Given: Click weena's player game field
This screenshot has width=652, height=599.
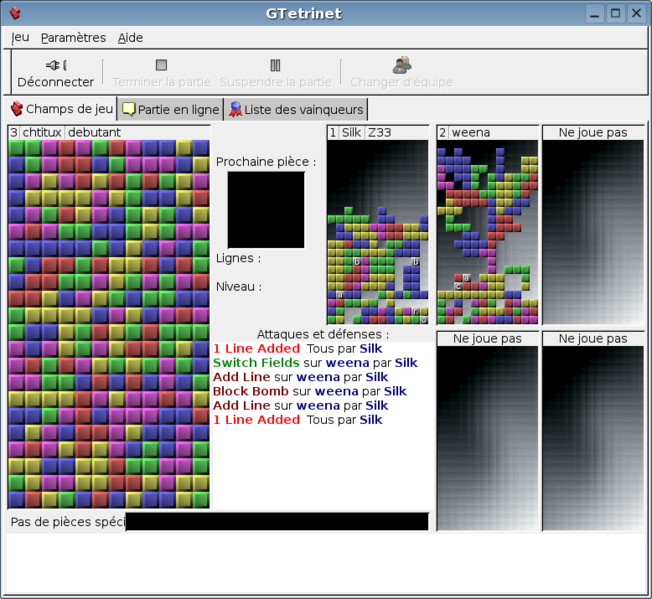Looking at the screenshot, I should 487,232.
